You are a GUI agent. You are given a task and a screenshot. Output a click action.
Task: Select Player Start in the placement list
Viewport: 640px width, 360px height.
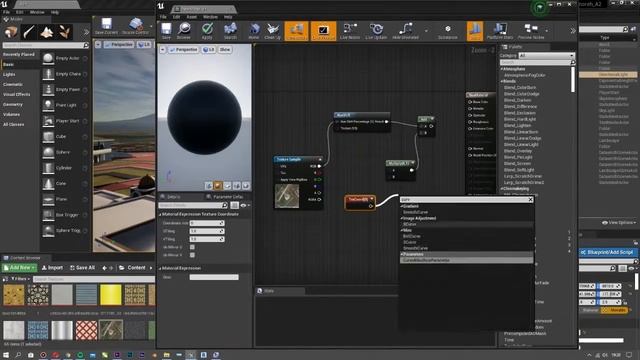[65, 121]
